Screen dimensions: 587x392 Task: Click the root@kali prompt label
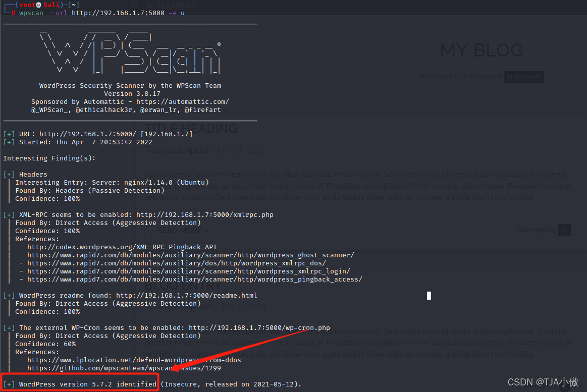(39, 5)
